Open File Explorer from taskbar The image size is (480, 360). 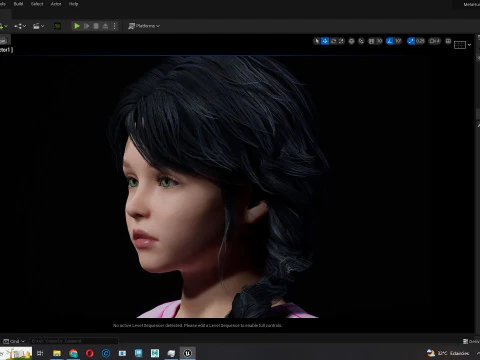[57, 353]
